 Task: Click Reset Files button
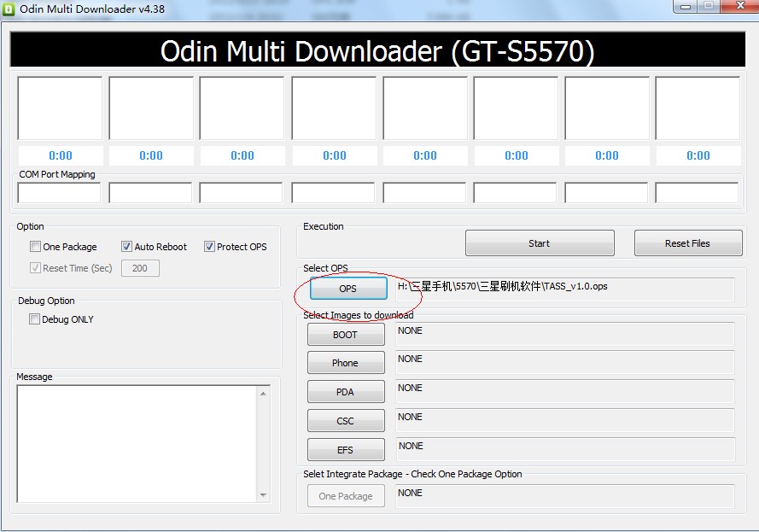(x=688, y=243)
